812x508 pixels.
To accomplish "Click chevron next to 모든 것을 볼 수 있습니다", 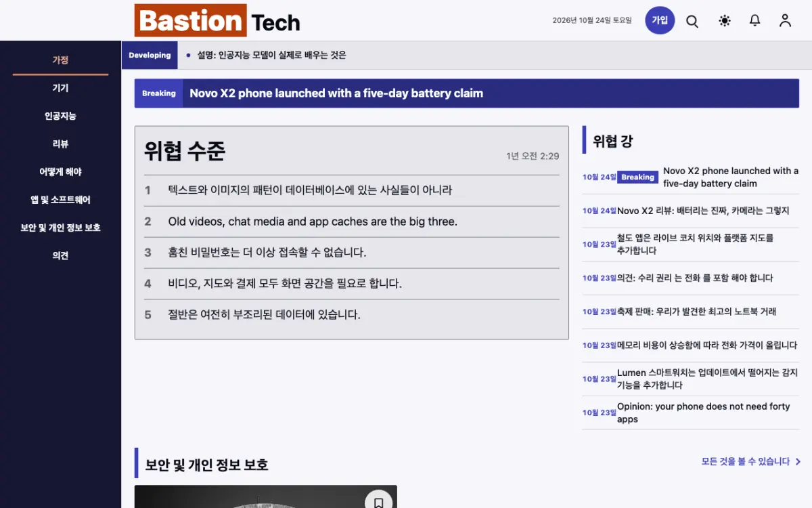I will [798, 462].
